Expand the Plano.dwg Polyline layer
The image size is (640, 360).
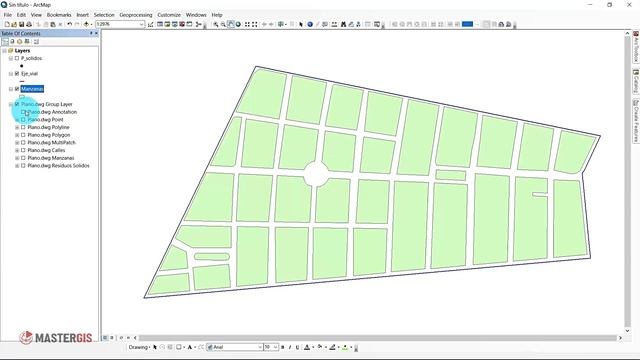(x=17, y=127)
